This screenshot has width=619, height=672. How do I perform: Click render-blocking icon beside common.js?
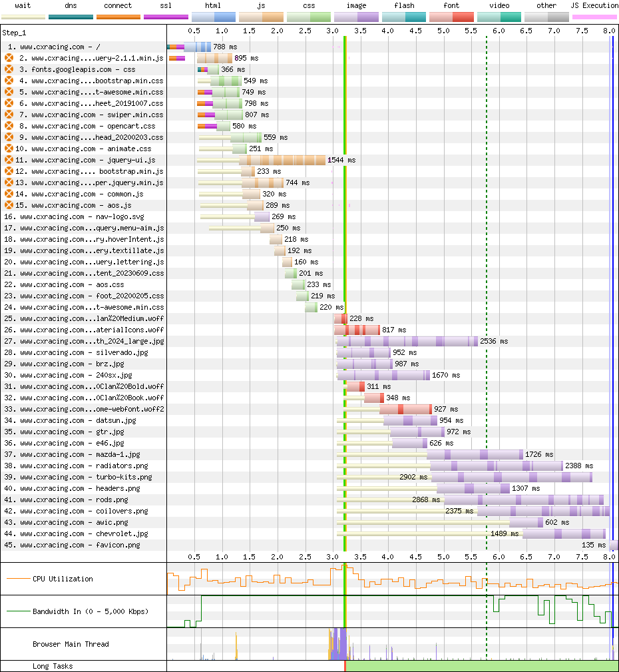(x=9, y=194)
